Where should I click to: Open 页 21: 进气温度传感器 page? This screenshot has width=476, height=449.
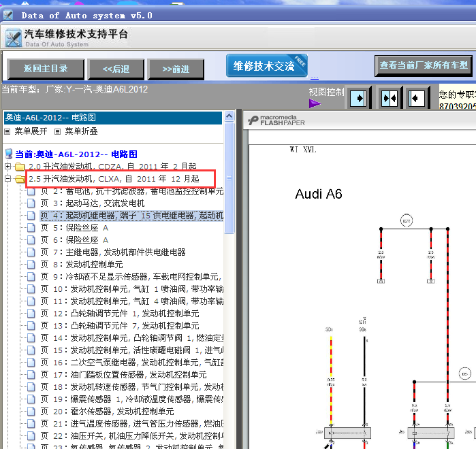tap(131, 424)
